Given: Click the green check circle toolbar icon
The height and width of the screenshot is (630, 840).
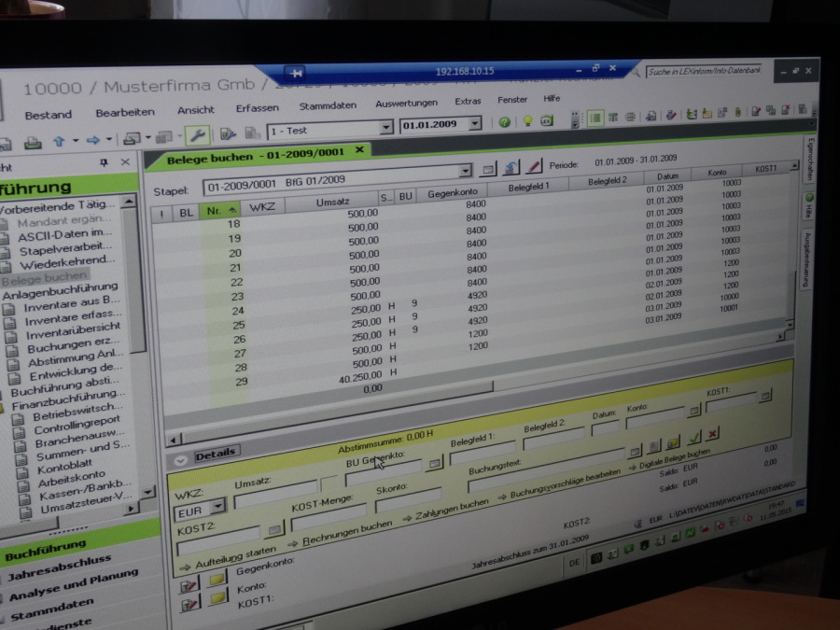Looking at the screenshot, I should [x=505, y=122].
